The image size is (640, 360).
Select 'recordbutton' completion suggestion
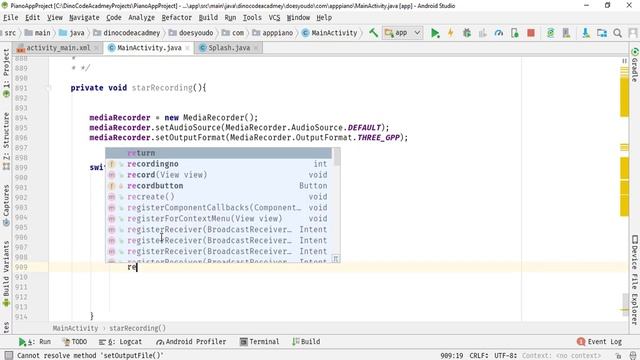click(x=219, y=186)
